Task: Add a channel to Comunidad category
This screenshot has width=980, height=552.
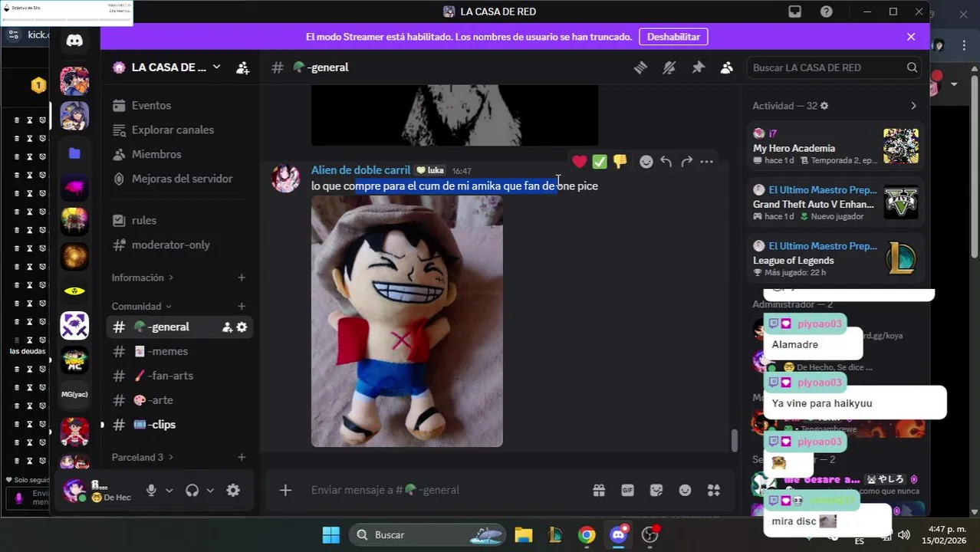Action: pos(242,306)
